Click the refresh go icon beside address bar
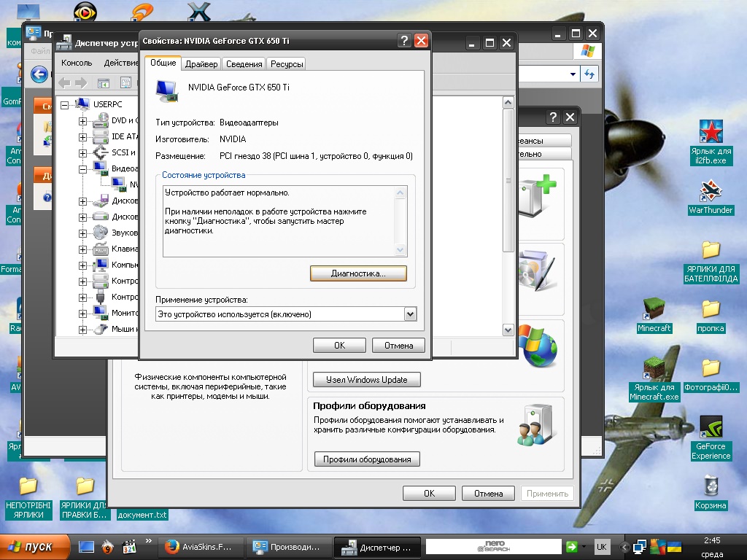 point(589,74)
